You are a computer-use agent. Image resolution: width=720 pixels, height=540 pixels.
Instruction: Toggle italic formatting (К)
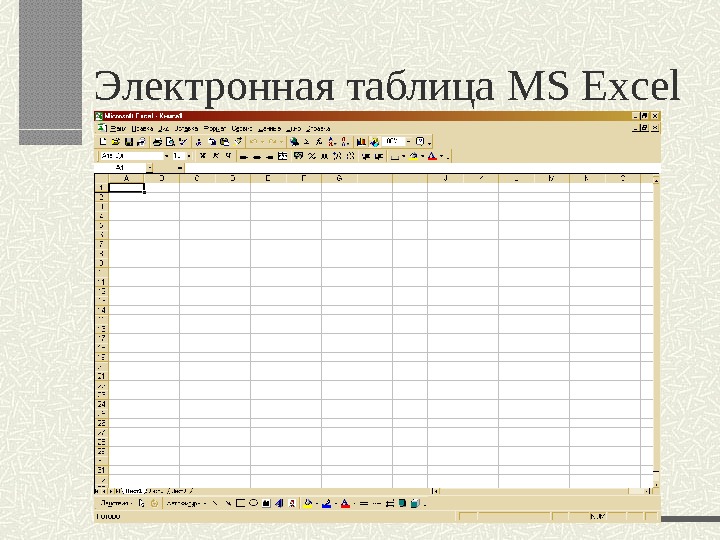pos(215,156)
